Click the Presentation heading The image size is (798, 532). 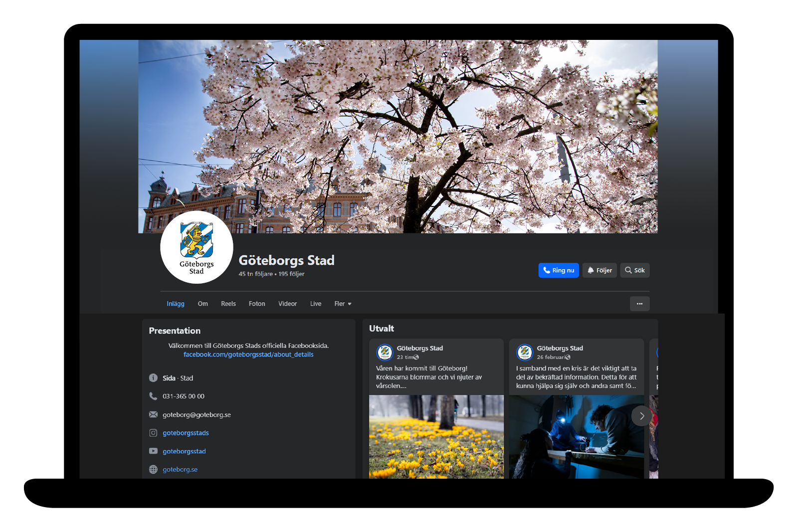[175, 331]
